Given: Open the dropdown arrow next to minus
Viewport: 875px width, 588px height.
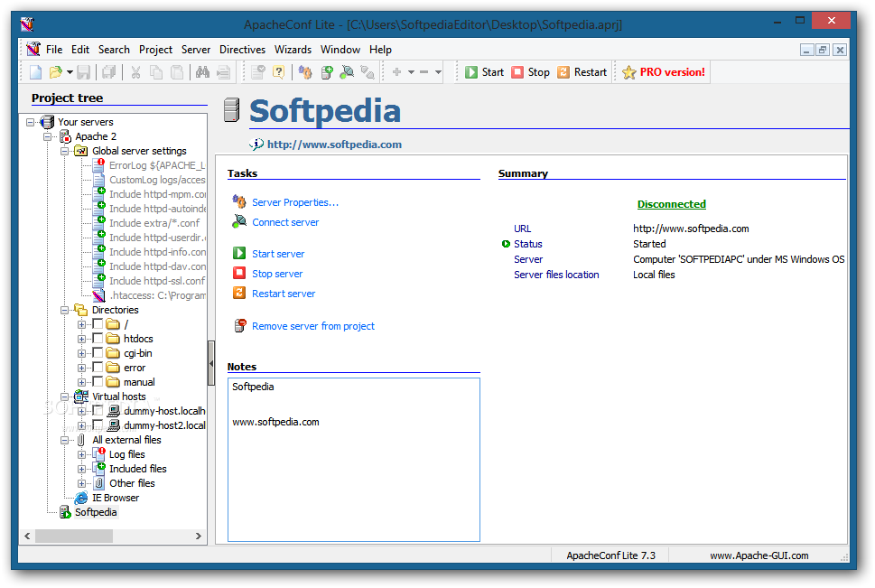Looking at the screenshot, I should (438, 72).
